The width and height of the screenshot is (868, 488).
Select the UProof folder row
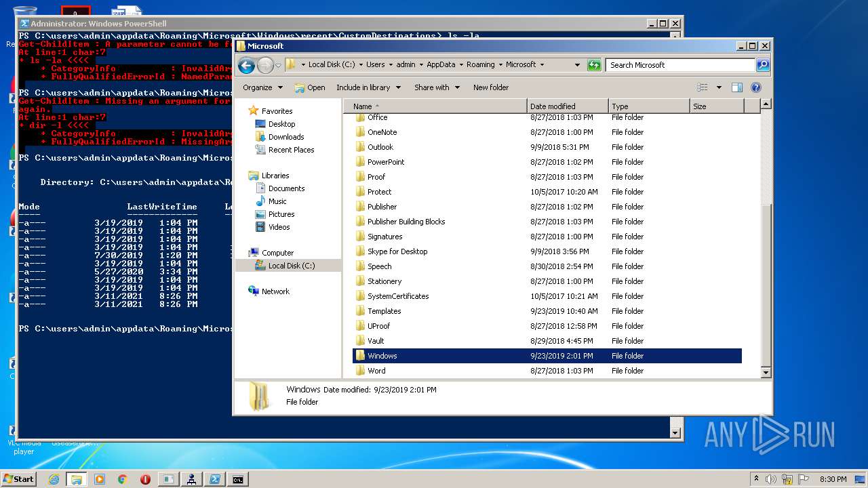point(547,326)
